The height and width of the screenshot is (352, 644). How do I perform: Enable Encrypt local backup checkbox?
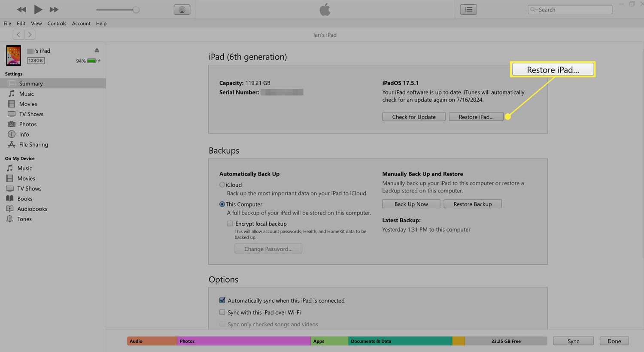[x=230, y=224]
